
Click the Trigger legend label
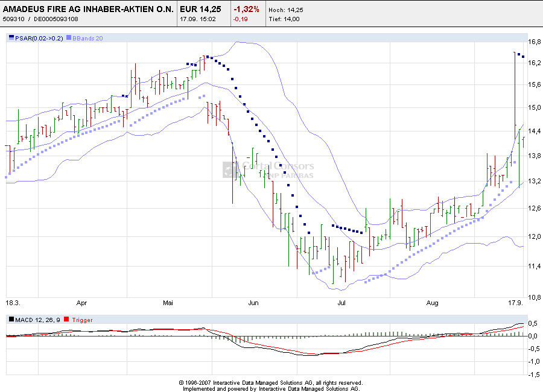(83, 320)
